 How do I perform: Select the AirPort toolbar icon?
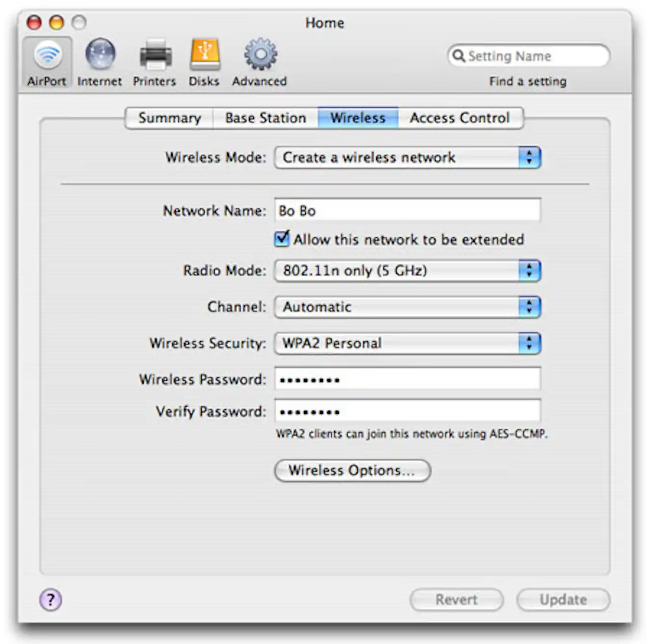tap(47, 58)
